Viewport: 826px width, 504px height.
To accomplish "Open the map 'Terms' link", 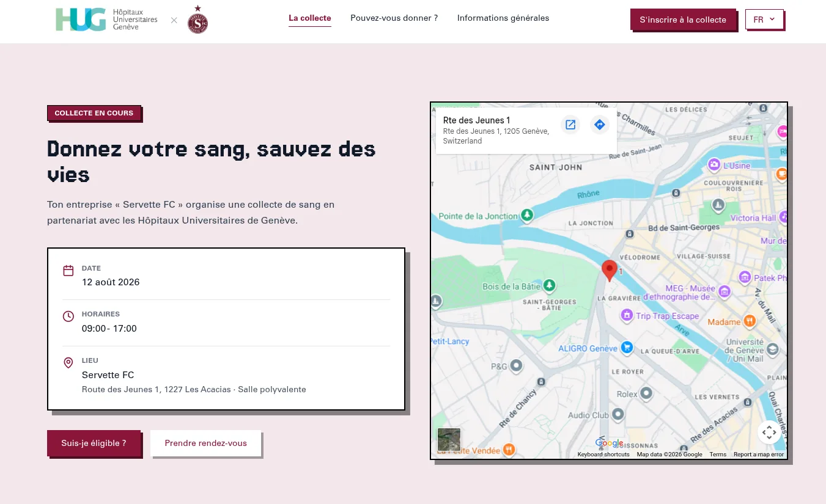I will pyautogui.click(x=718, y=455).
